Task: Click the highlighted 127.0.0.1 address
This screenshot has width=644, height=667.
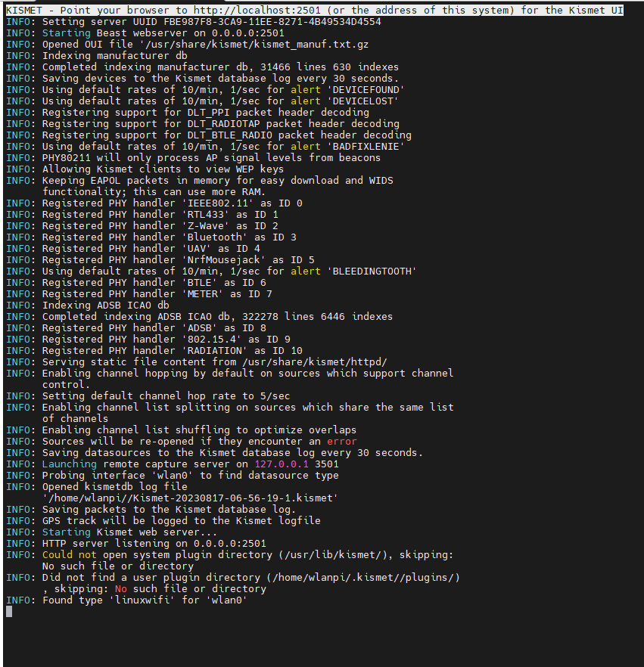Action: 282,464
